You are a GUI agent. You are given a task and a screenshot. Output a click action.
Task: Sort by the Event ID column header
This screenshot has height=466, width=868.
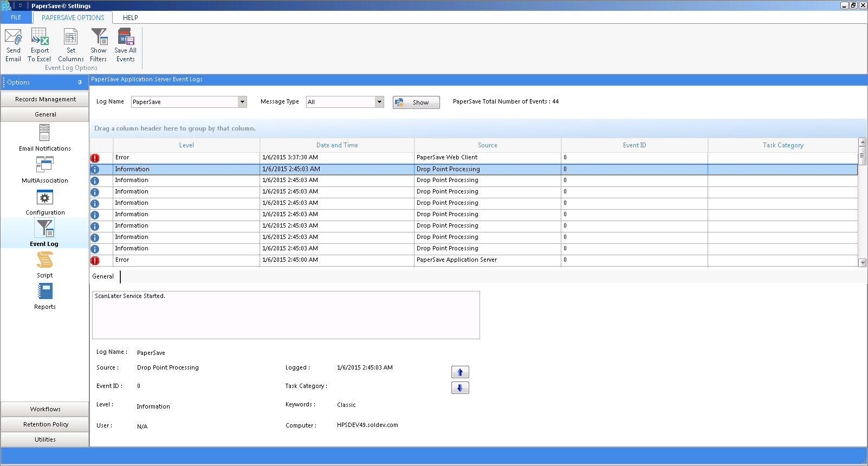(634, 145)
